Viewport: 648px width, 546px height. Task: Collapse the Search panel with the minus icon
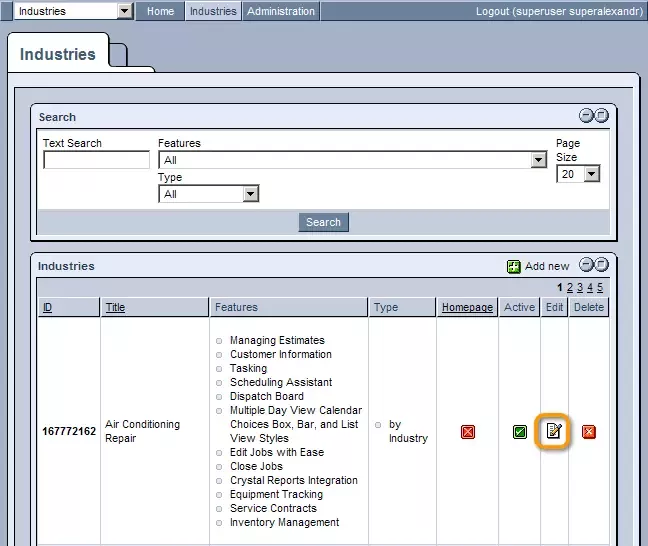coord(586,116)
